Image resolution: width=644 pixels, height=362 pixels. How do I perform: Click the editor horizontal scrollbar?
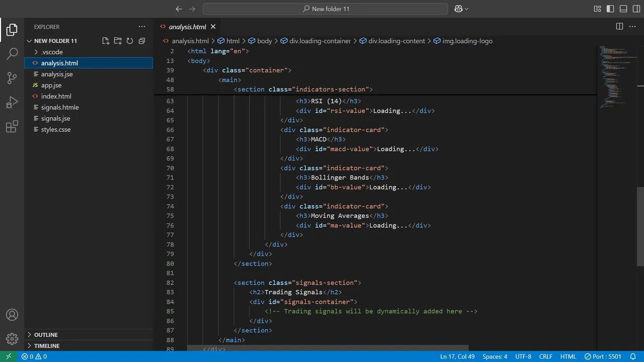pos(328,348)
